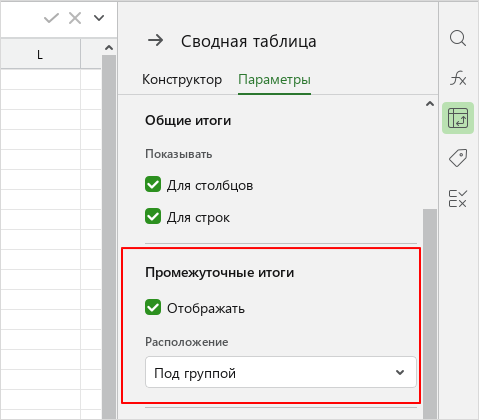Image resolution: width=479 pixels, height=420 pixels.
Task: Open the data validation checklist icon
Action: 458,199
